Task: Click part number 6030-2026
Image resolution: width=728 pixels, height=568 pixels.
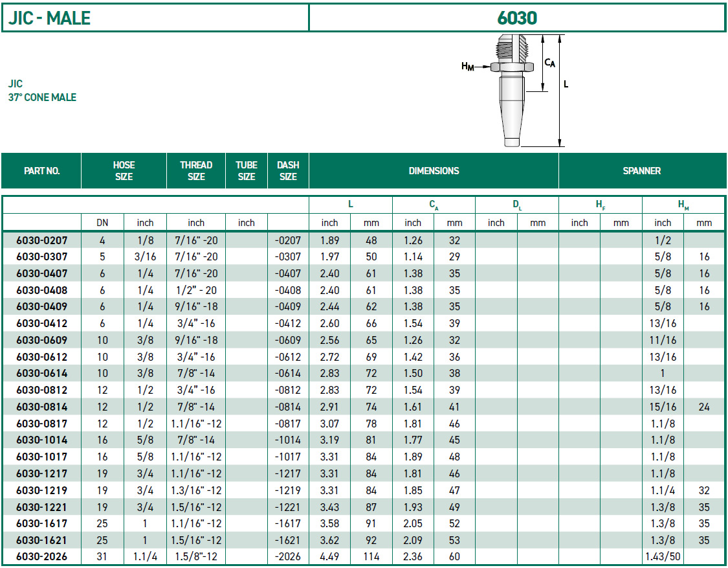Action: pyautogui.click(x=42, y=556)
